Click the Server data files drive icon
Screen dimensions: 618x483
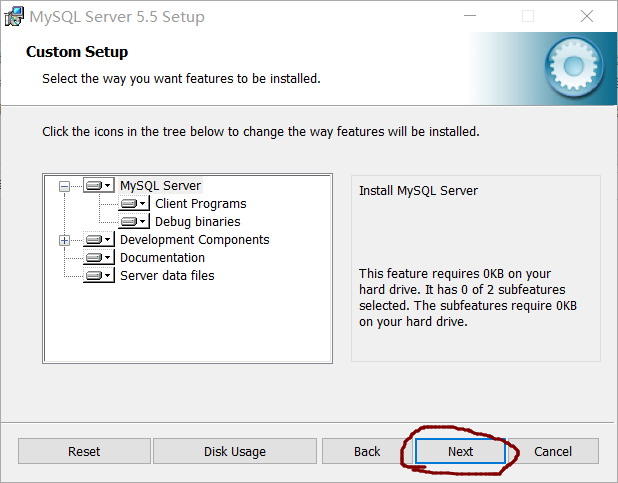point(98,276)
